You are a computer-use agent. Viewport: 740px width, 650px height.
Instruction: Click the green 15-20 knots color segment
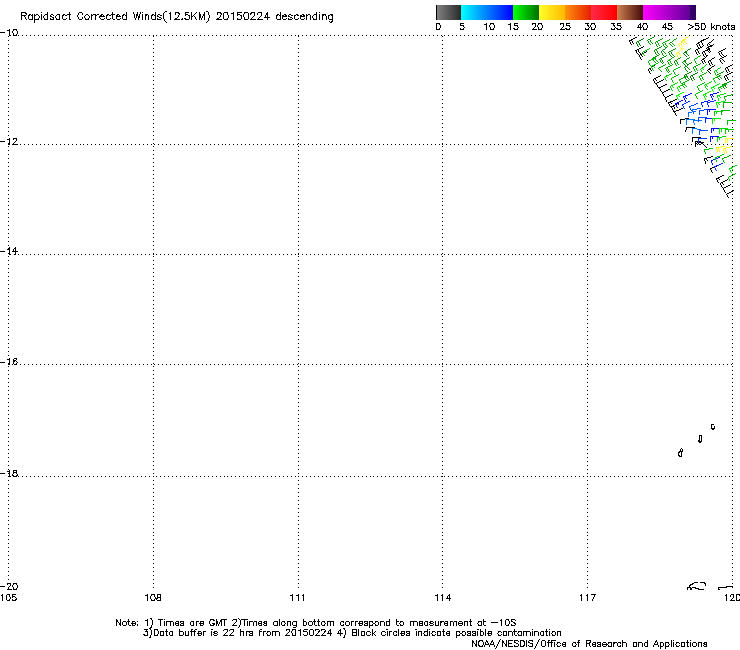[x=526, y=12]
